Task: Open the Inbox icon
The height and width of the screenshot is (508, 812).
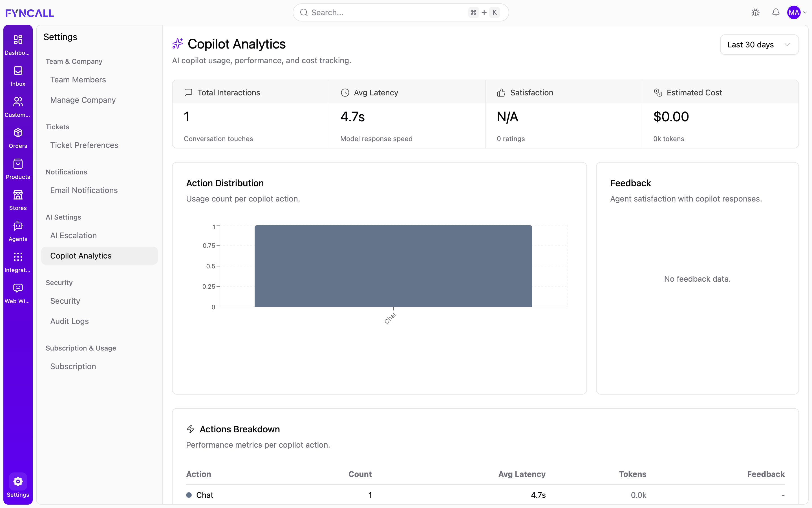Action: (x=18, y=71)
